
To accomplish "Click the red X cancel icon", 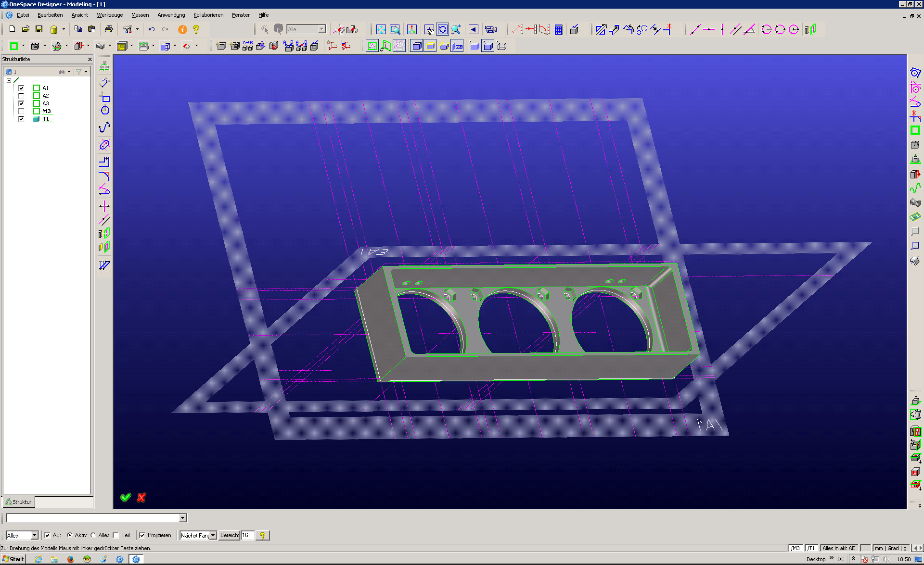I will click(141, 497).
